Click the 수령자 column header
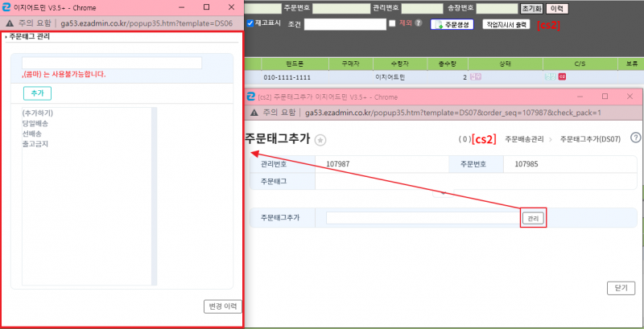This screenshot has width=644, height=329. click(x=400, y=64)
